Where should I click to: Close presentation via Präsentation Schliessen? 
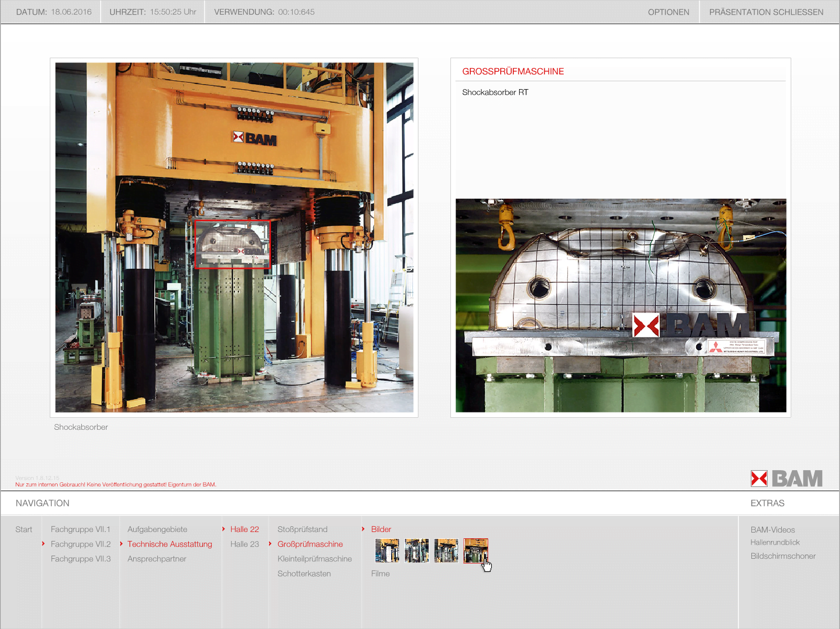point(766,12)
